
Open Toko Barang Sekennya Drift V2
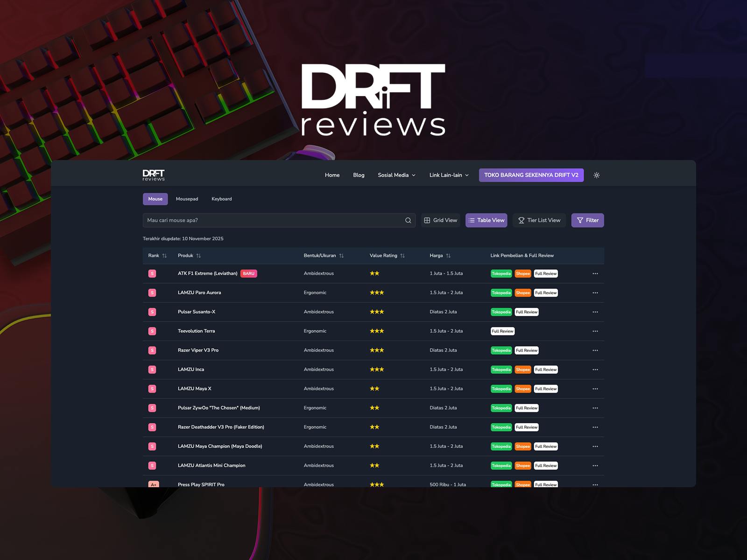click(531, 175)
